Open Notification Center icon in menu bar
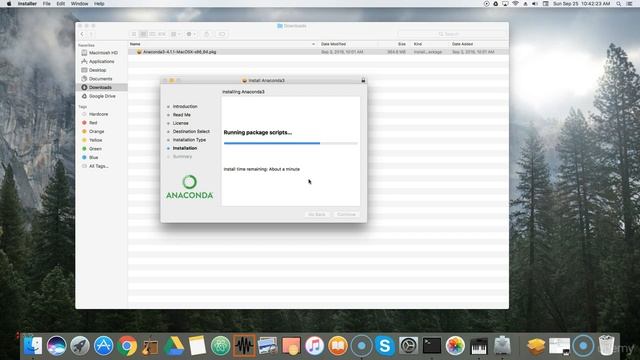The width and height of the screenshot is (640, 360). click(x=630, y=4)
